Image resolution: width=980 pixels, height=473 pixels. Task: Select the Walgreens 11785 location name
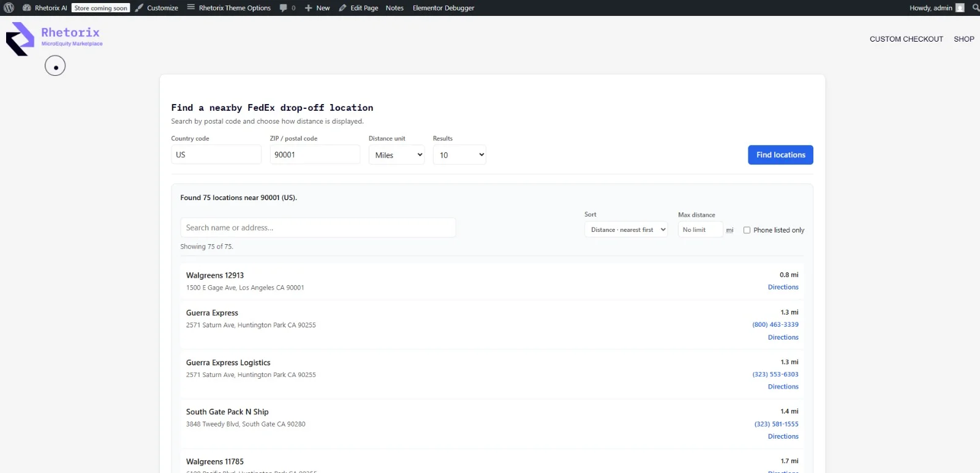(x=215, y=461)
